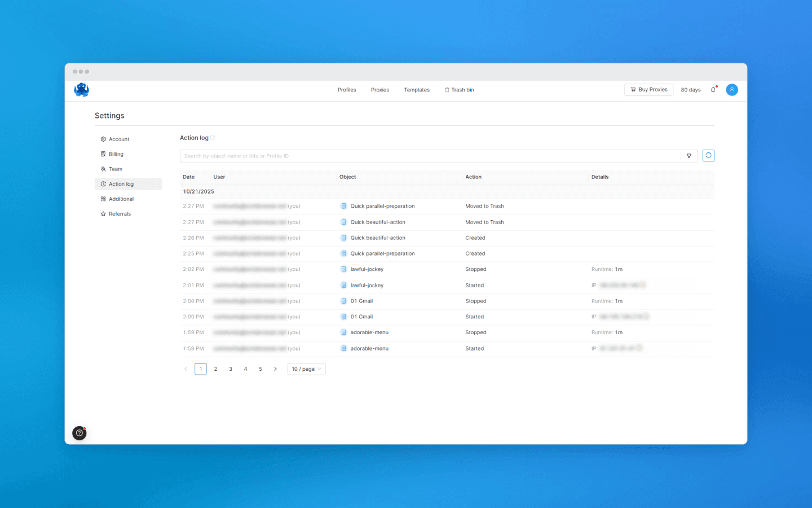This screenshot has width=812, height=508.
Task: Click the 2:02 PM time cell
Action: point(193,269)
